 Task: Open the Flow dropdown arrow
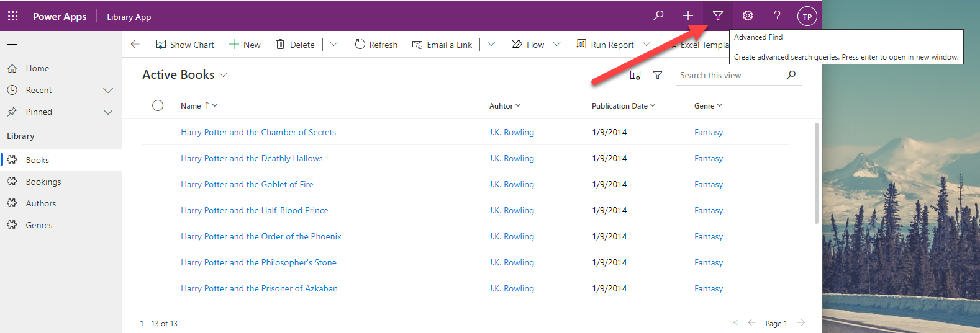coord(556,45)
